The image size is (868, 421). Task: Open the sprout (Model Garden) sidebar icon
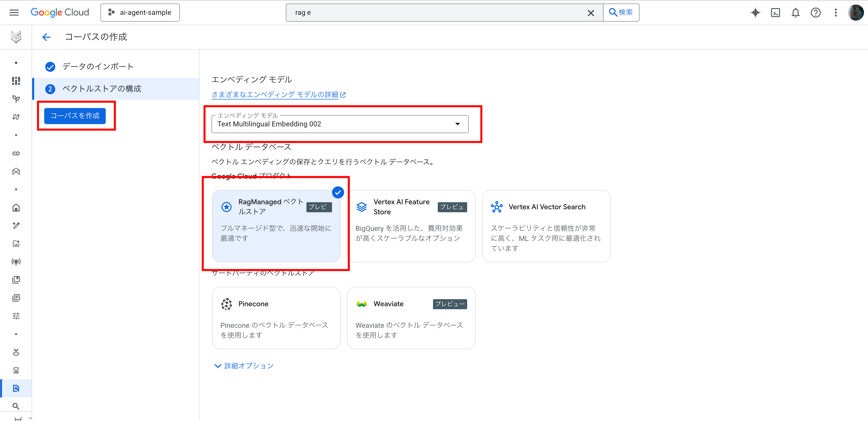tap(16, 99)
